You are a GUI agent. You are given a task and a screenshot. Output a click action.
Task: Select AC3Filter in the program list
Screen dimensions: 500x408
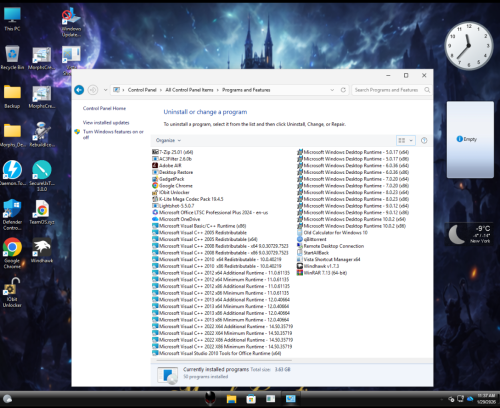[172, 159]
